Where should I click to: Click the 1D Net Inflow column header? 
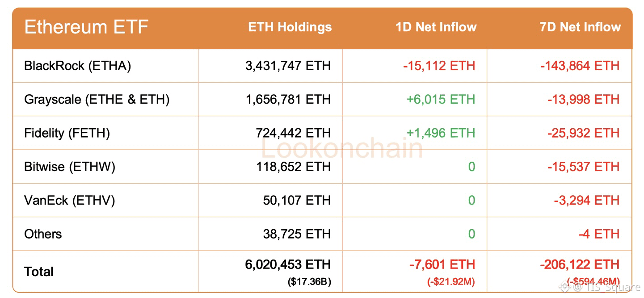(x=436, y=27)
